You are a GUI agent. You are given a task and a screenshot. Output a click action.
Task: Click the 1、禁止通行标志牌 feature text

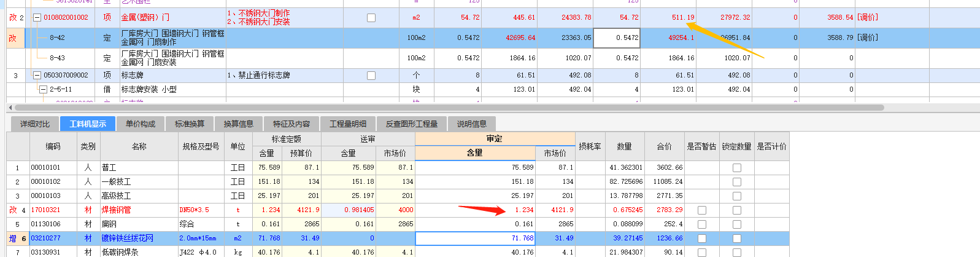pos(258,76)
